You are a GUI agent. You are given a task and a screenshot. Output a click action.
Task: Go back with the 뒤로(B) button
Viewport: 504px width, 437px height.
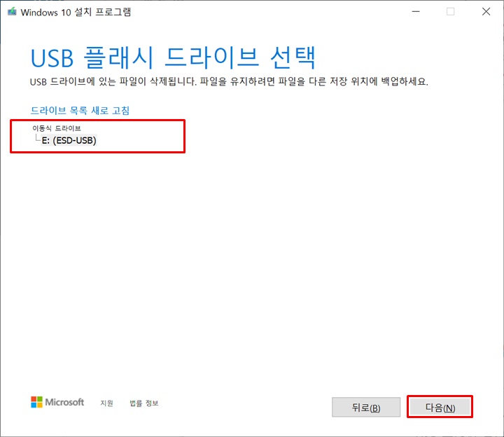pyautogui.click(x=366, y=407)
